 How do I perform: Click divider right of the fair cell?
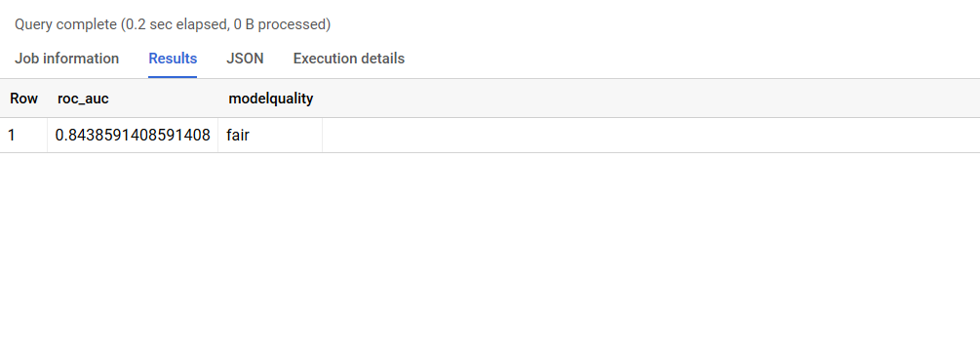point(323,135)
